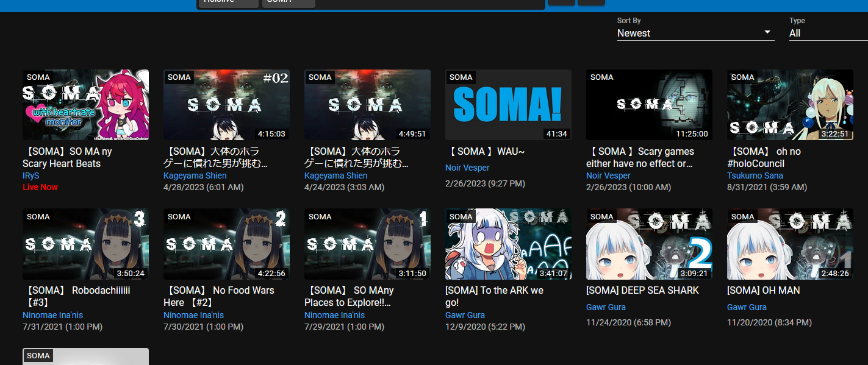Click the '7/29/2021 (1:00 PM)' date

[345, 327]
